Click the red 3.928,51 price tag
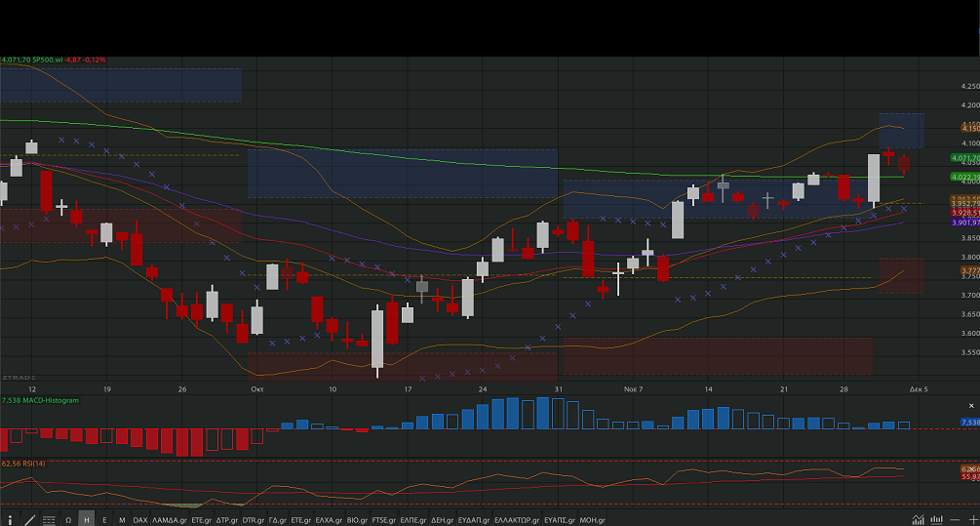Image resolution: width=980 pixels, height=526 pixels. pos(965,214)
